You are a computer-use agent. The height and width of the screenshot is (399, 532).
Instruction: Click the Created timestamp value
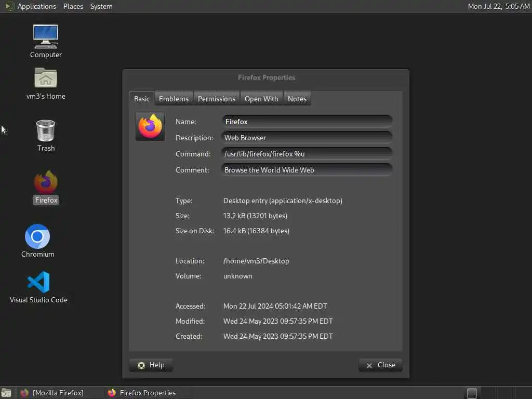(278, 336)
